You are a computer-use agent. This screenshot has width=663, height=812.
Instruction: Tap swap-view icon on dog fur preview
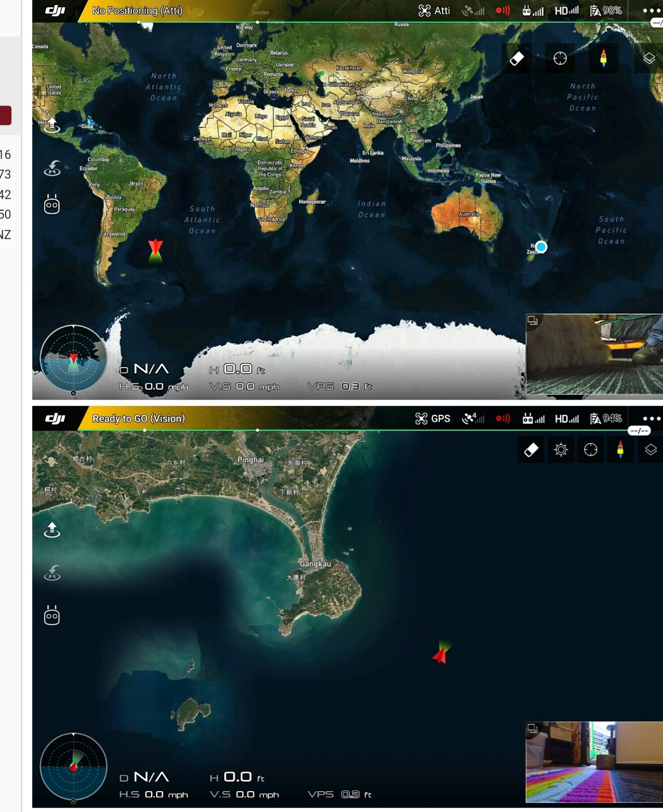click(533, 321)
